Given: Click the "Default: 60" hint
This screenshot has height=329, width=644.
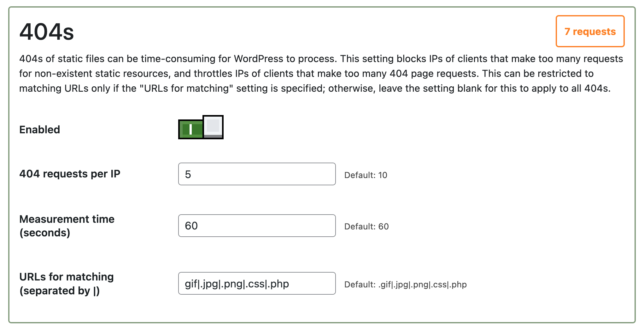Looking at the screenshot, I should tap(366, 227).
